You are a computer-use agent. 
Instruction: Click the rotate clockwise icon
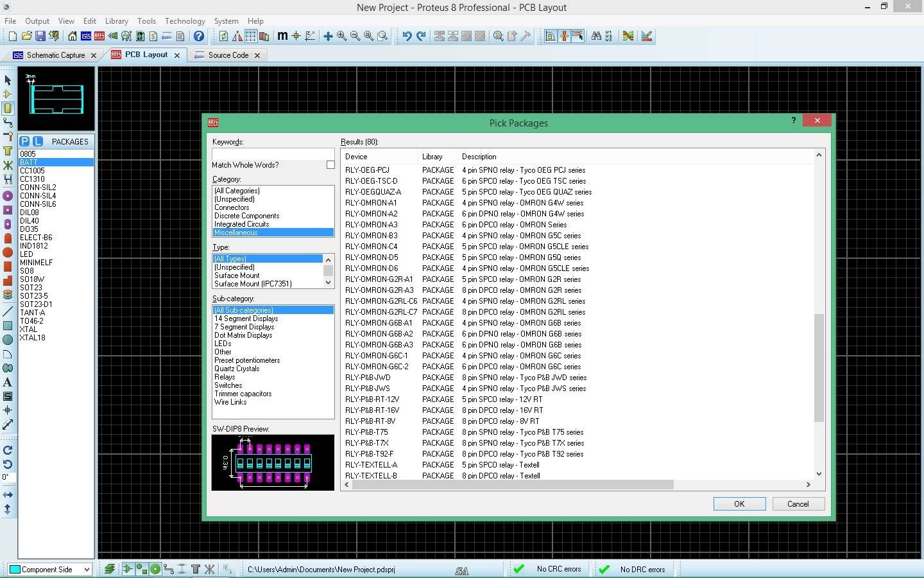[8, 450]
